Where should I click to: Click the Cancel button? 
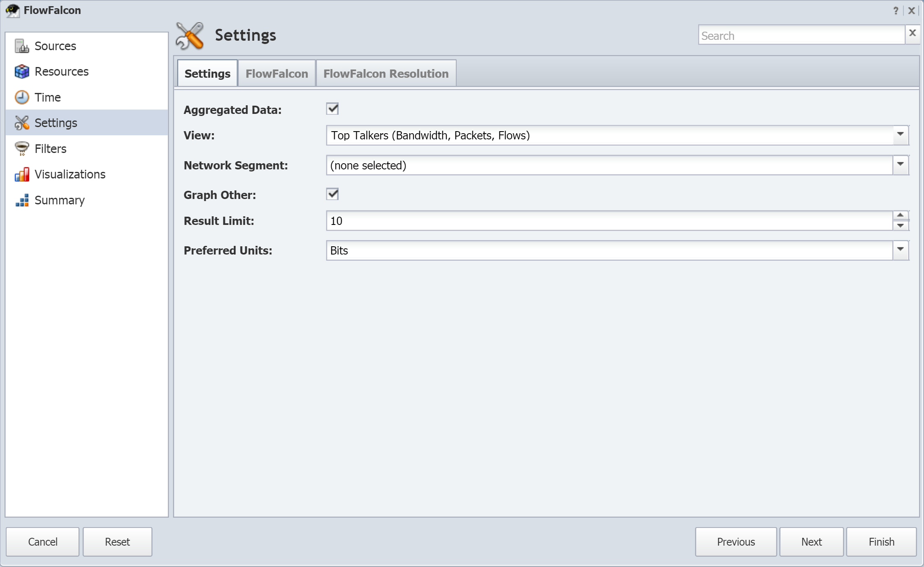(42, 542)
